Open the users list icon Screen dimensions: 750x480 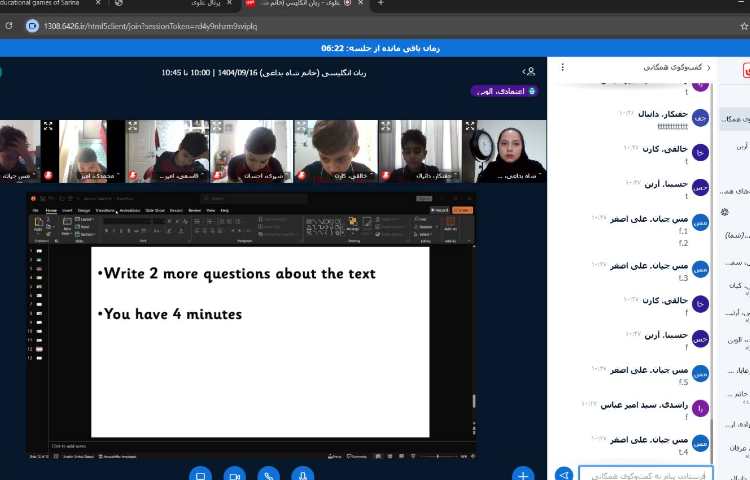coord(529,72)
